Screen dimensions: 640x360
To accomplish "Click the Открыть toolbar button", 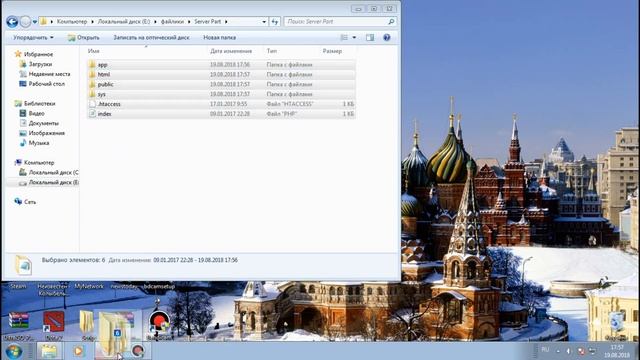I will click(84, 38).
